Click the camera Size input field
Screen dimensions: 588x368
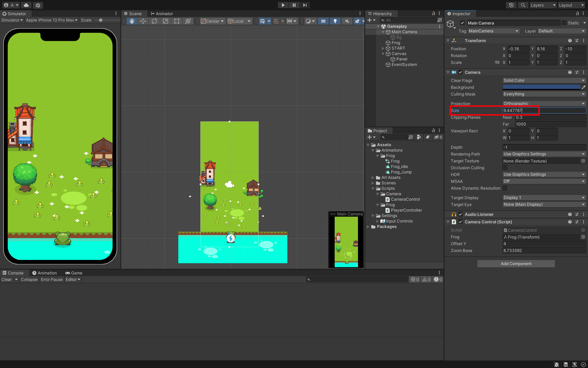point(544,111)
